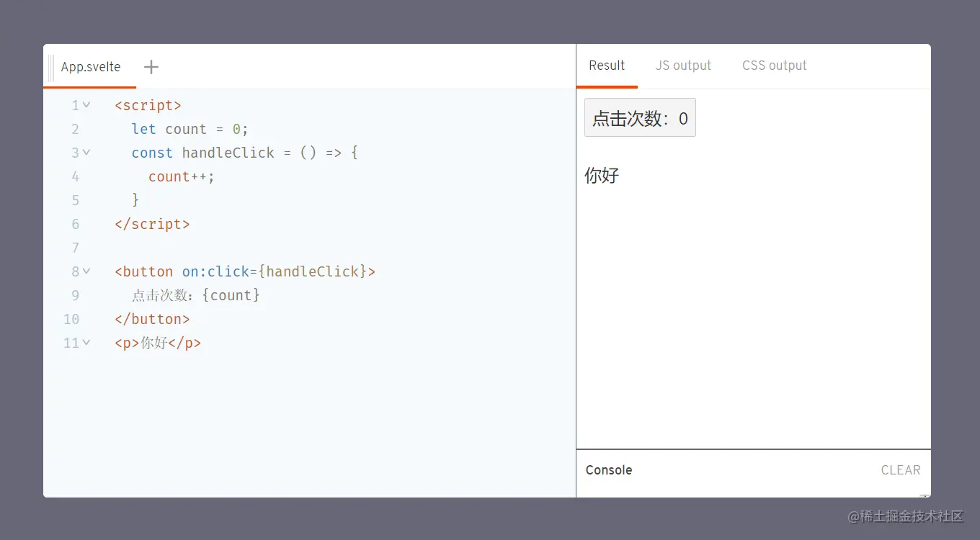The height and width of the screenshot is (540, 980).
Task: Click the 点击次数: 0 button
Action: [640, 117]
